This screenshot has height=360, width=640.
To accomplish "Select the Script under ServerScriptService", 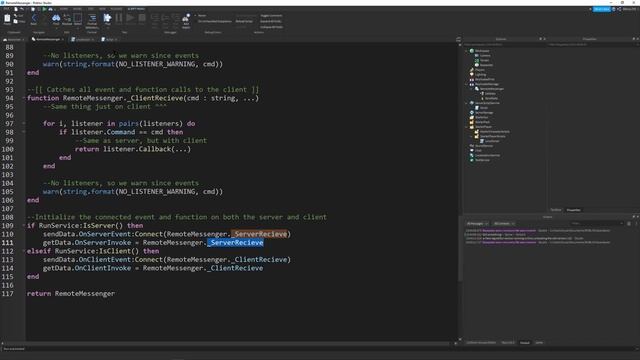I will tap(484, 108).
